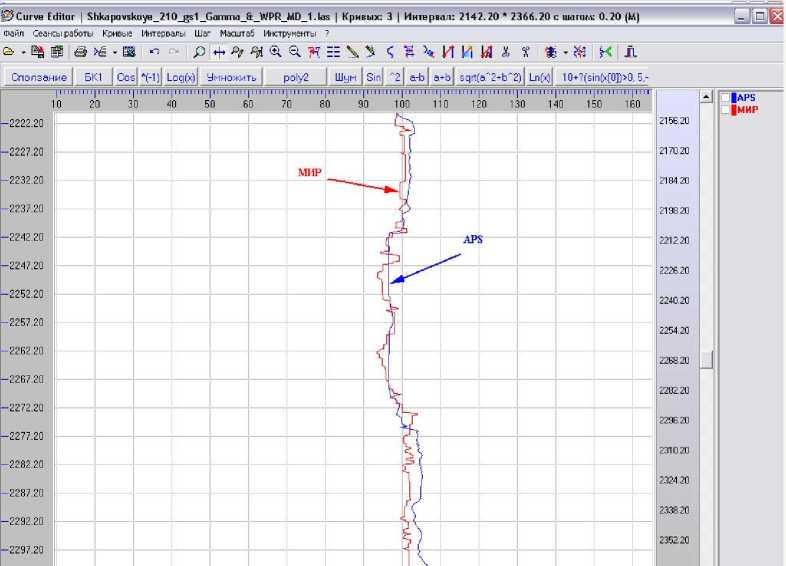The image size is (786, 566).
Task: Open the Инструменты menu
Action: [x=289, y=34]
